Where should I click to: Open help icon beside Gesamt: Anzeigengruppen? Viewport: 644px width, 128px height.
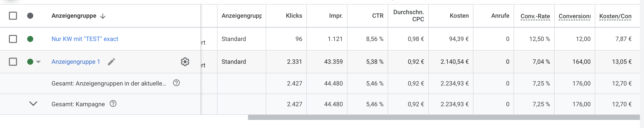pyautogui.click(x=176, y=83)
